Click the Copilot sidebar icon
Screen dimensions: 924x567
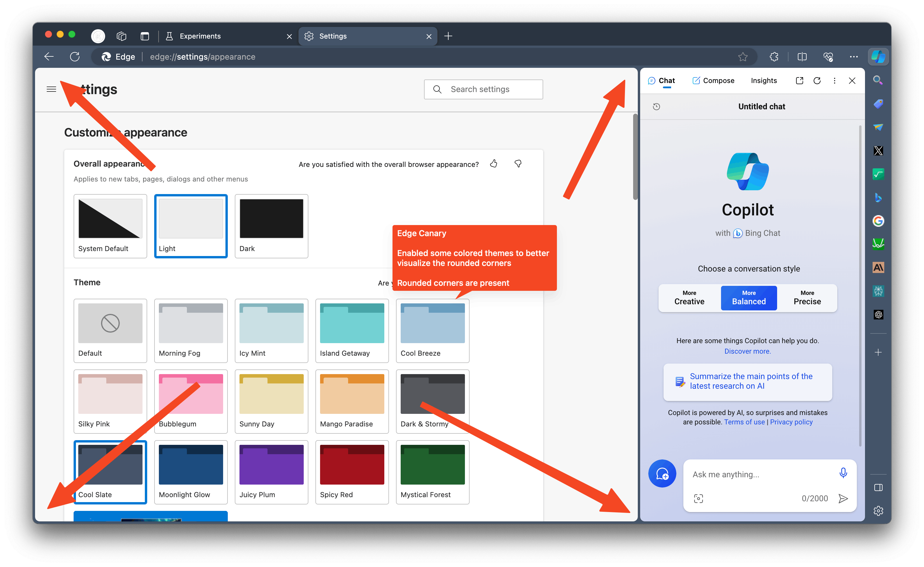click(878, 57)
